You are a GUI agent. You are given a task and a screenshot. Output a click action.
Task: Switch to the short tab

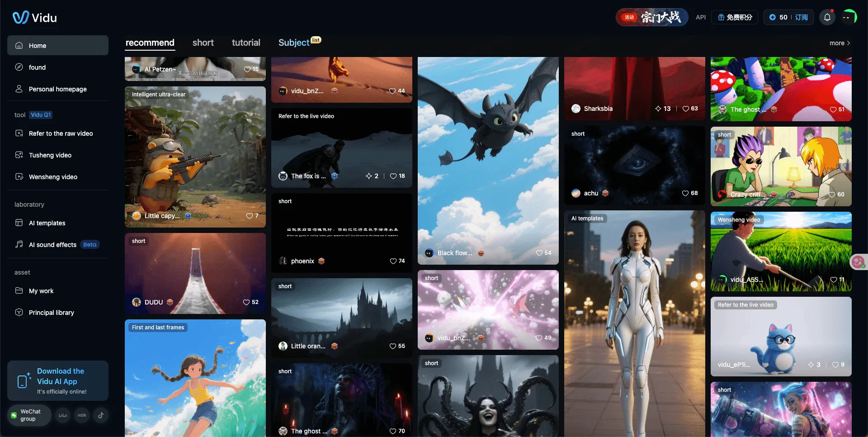pos(203,43)
